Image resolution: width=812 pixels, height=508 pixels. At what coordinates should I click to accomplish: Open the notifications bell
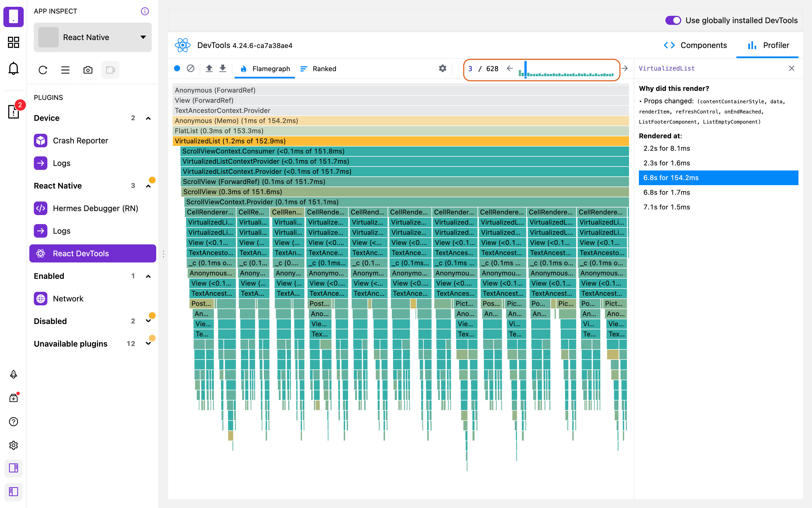coord(14,68)
